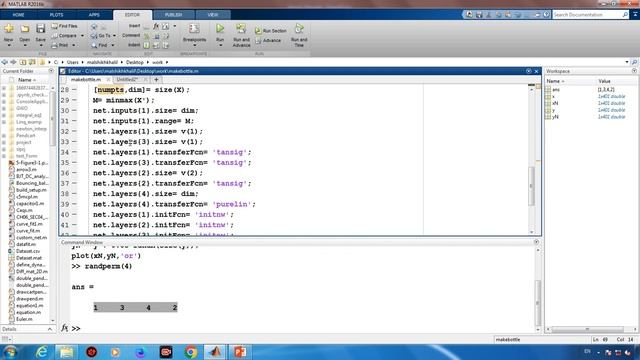Click the New file icon

[9, 29]
